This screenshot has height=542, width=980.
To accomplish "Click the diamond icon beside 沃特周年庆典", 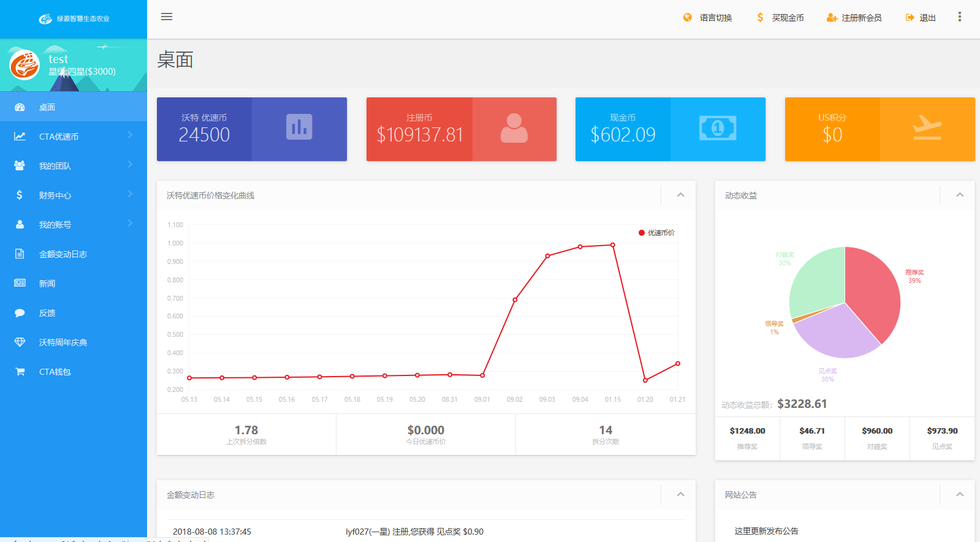I will click(x=20, y=342).
